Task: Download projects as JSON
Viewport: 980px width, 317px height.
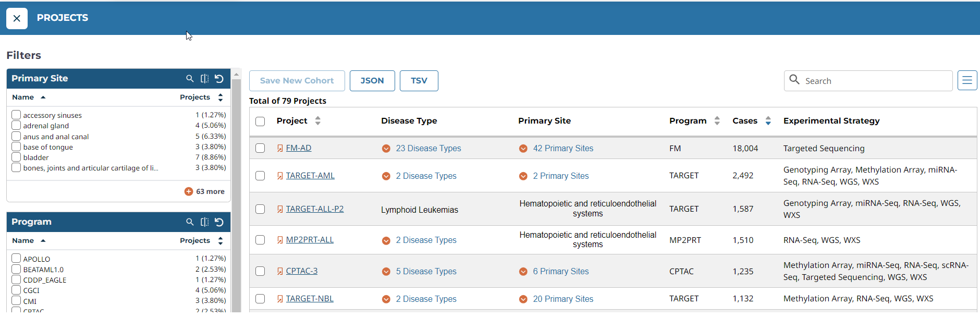Action: coord(372,81)
